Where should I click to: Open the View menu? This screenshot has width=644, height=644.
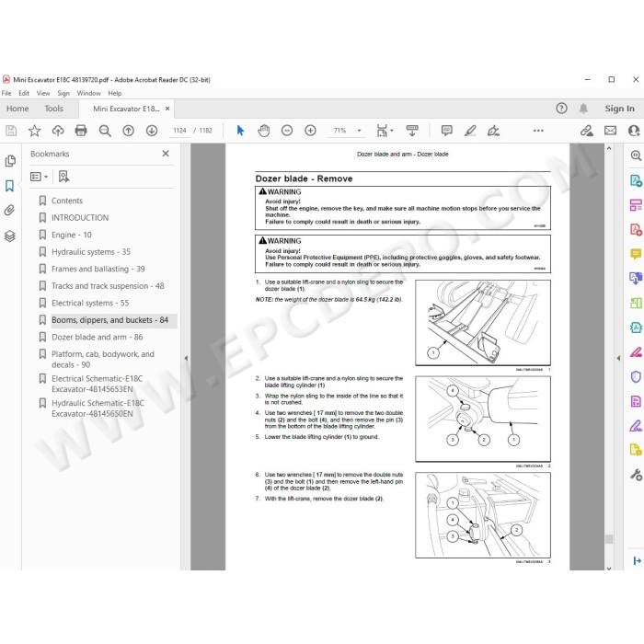tap(43, 93)
